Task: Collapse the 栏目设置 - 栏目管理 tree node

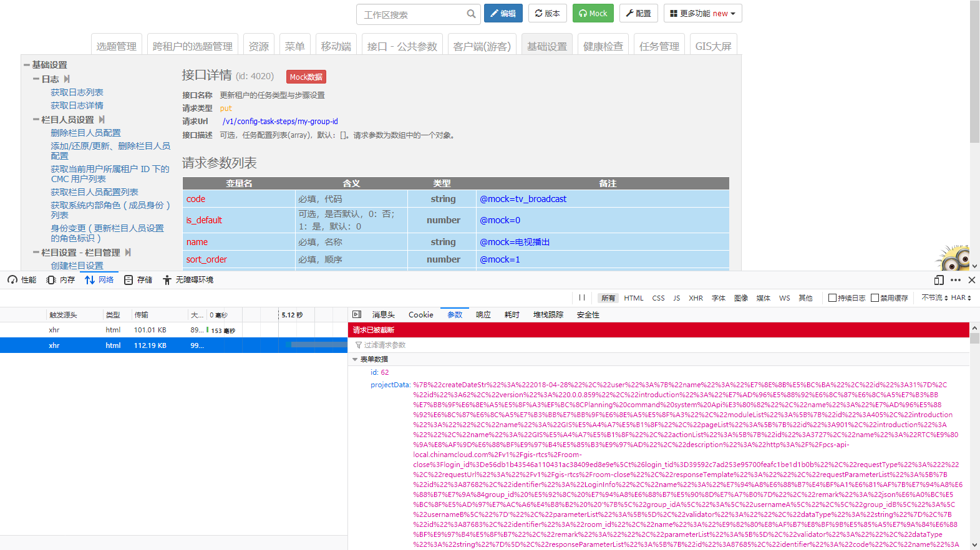Action: pyautogui.click(x=36, y=253)
